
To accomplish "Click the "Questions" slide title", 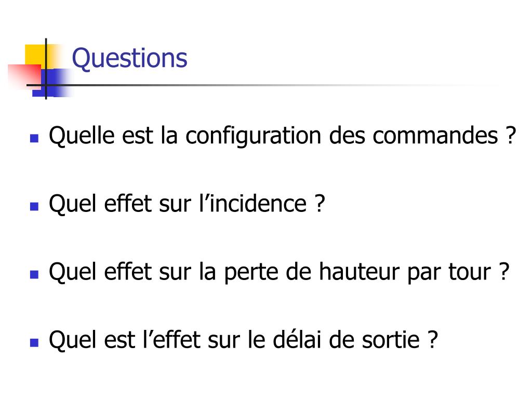I will 129,58.
